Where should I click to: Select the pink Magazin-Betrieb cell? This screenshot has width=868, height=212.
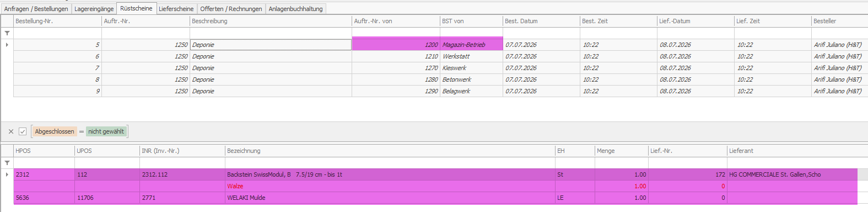471,45
